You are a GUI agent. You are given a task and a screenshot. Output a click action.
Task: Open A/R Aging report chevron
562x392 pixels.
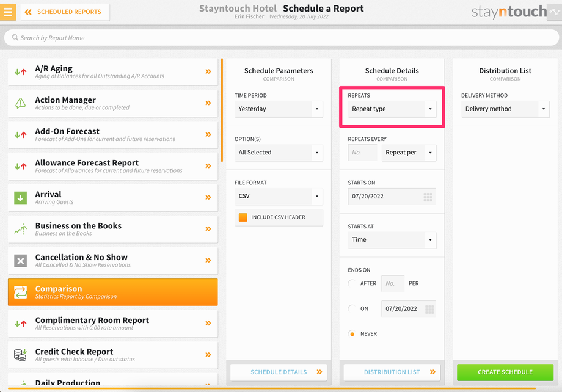pos(208,71)
